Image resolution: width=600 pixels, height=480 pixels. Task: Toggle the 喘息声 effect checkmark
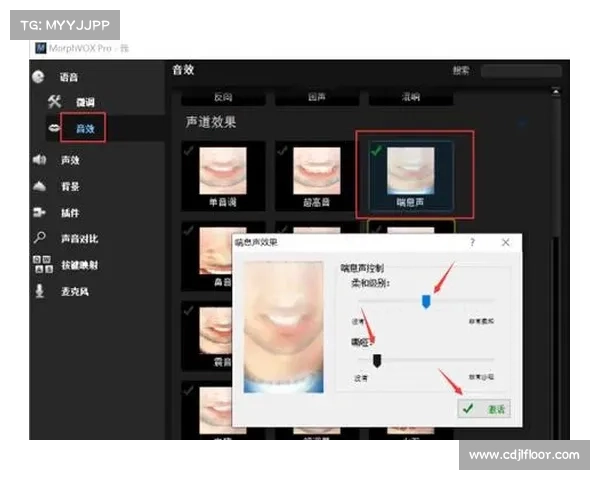tap(375, 151)
